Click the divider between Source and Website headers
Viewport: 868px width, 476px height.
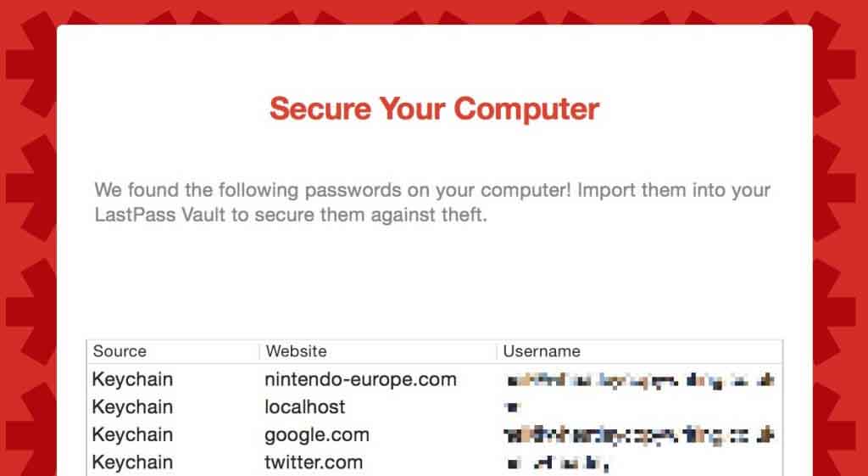[x=259, y=352]
